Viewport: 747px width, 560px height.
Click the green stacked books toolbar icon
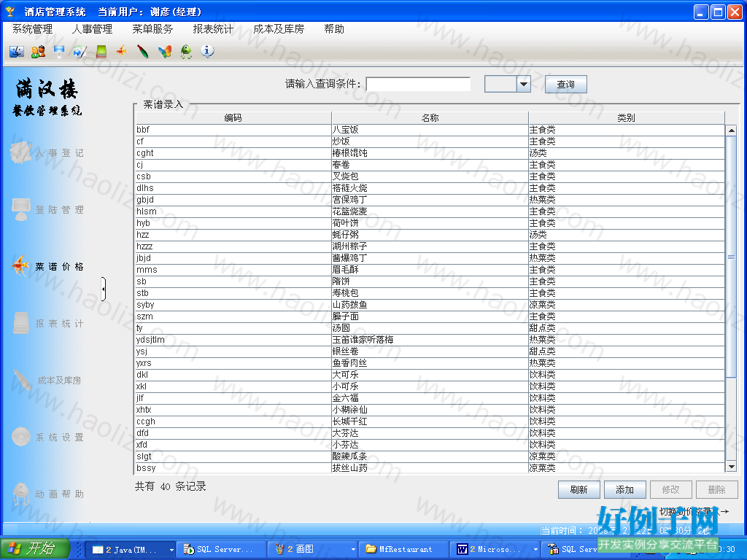(101, 51)
